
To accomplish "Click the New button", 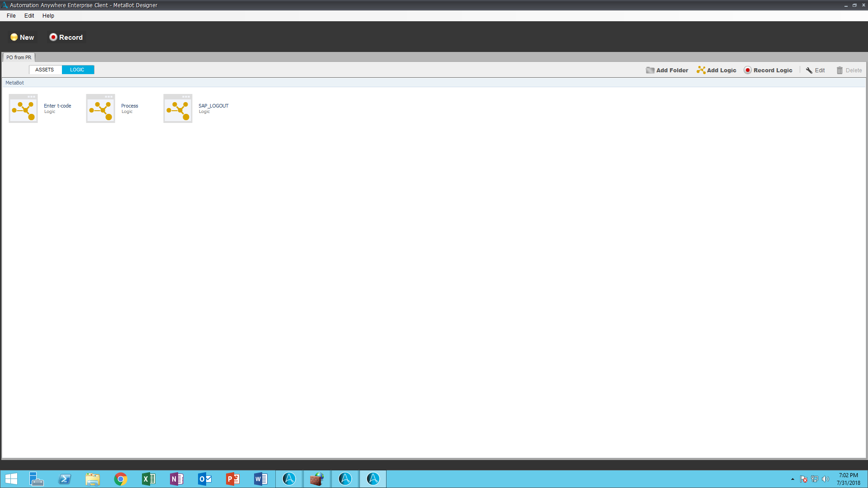I will point(22,38).
